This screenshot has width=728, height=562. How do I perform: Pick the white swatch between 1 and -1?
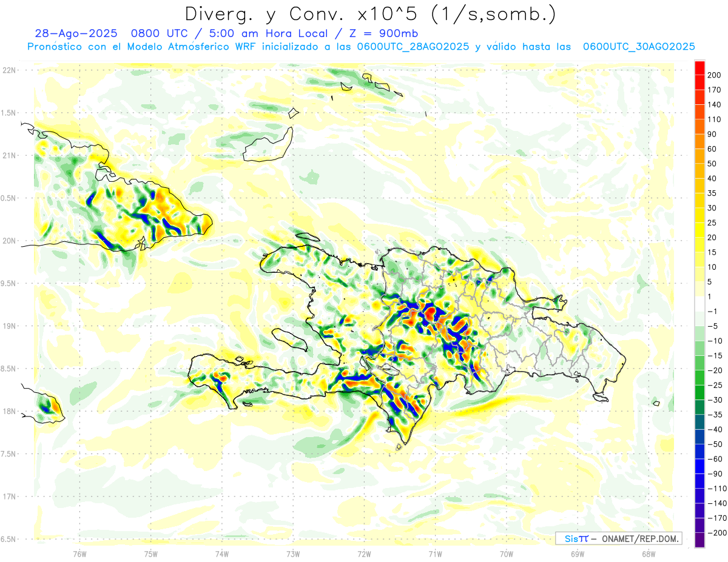click(699, 304)
